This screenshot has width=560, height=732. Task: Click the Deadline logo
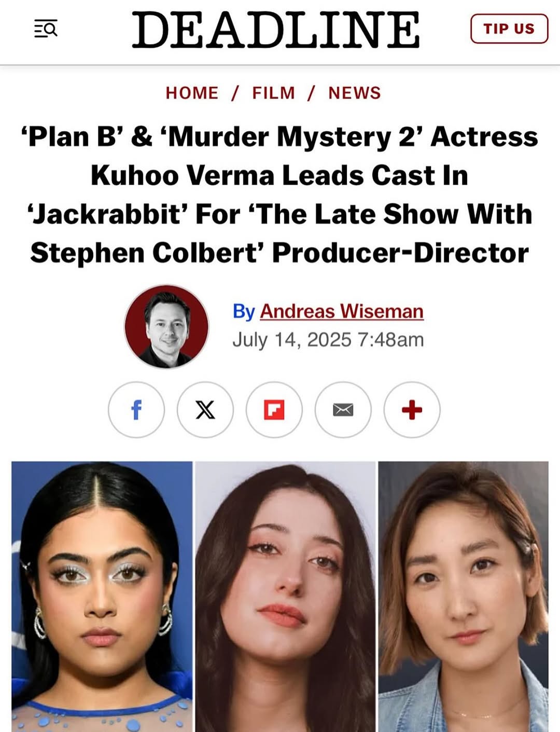[x=276, y=30]
